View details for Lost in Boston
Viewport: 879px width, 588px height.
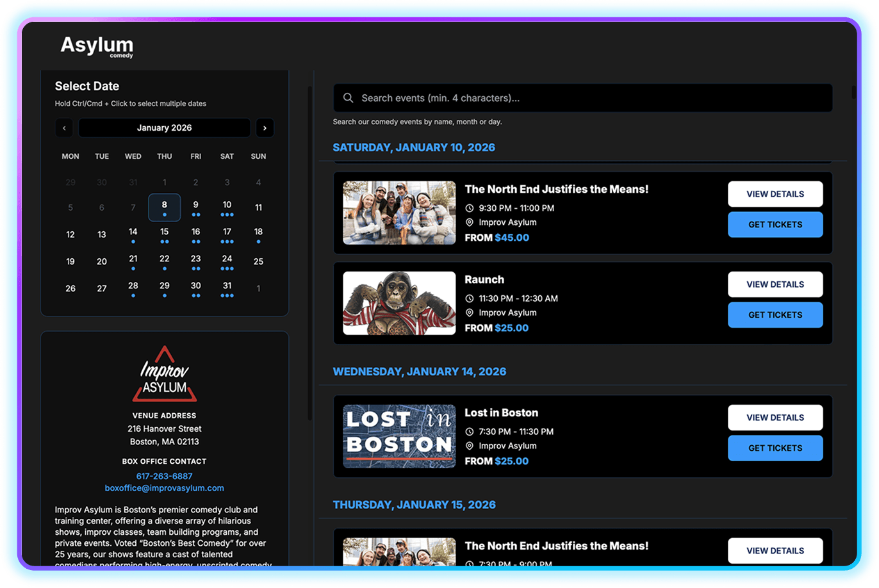(x=775, y=418)
